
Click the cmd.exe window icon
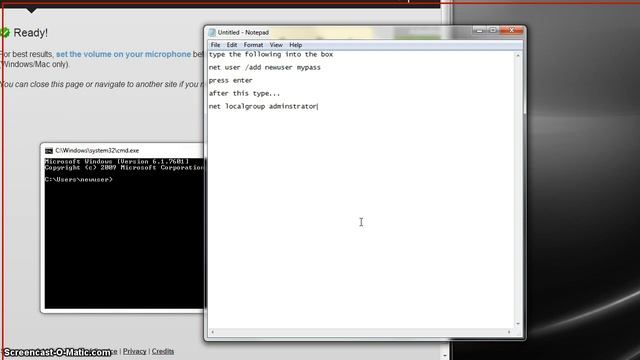[x=49, y=151]
